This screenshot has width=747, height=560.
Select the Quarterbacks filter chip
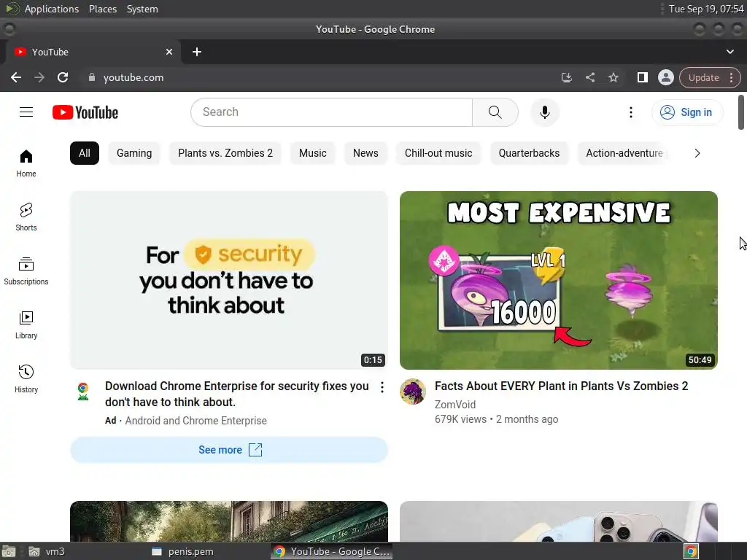tap(529, 153)
